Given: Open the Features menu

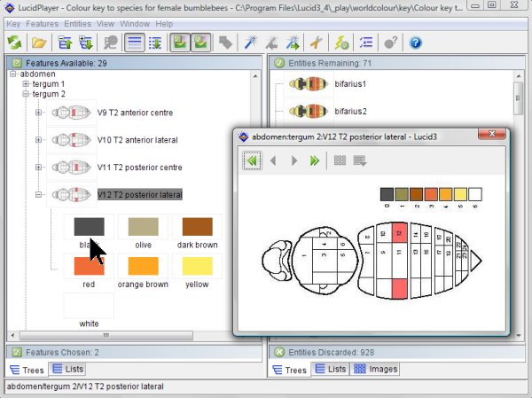Looking at the screenshot, I should 42,24.
